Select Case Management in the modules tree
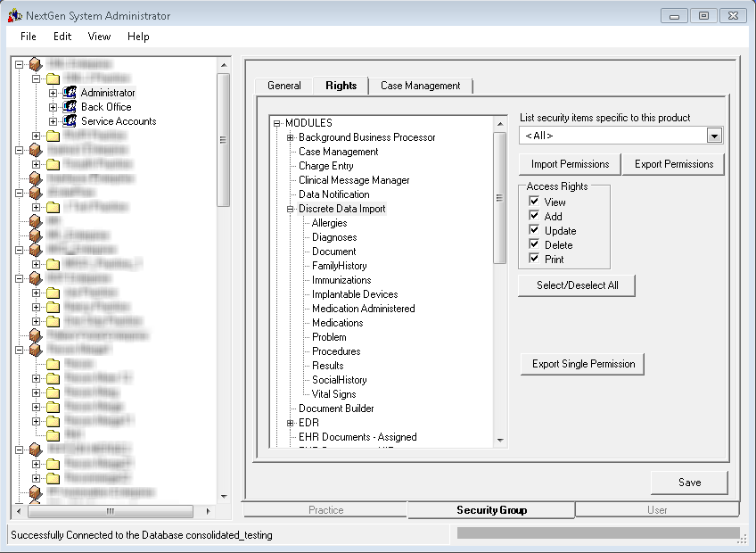Screen dimensions: 756x553 [338, 152]
